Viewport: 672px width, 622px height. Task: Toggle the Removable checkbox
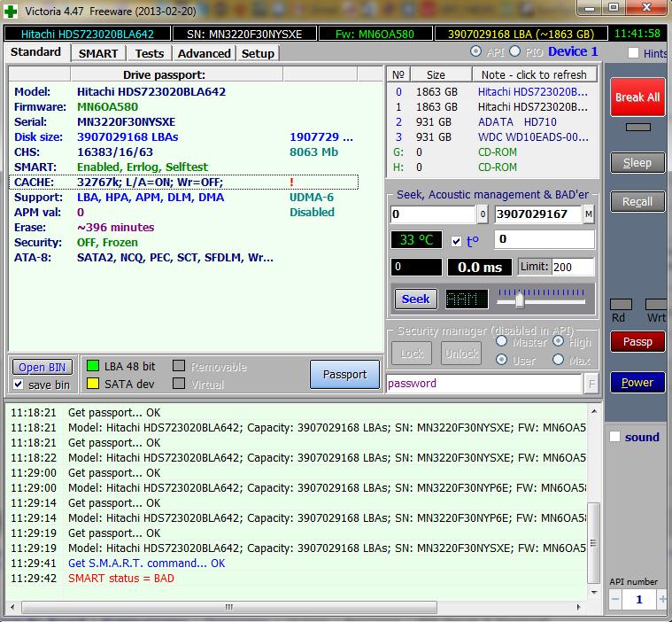tap(179, 366)
